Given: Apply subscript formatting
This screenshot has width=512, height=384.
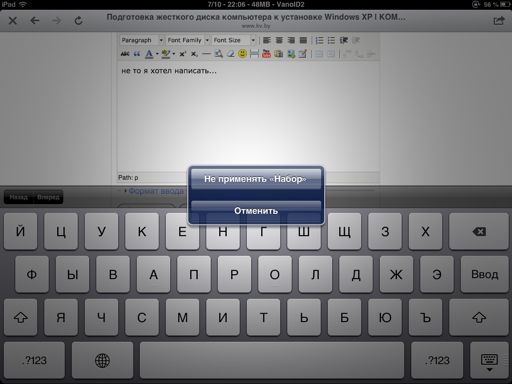Looking at the screenshot, I should 194,54.
